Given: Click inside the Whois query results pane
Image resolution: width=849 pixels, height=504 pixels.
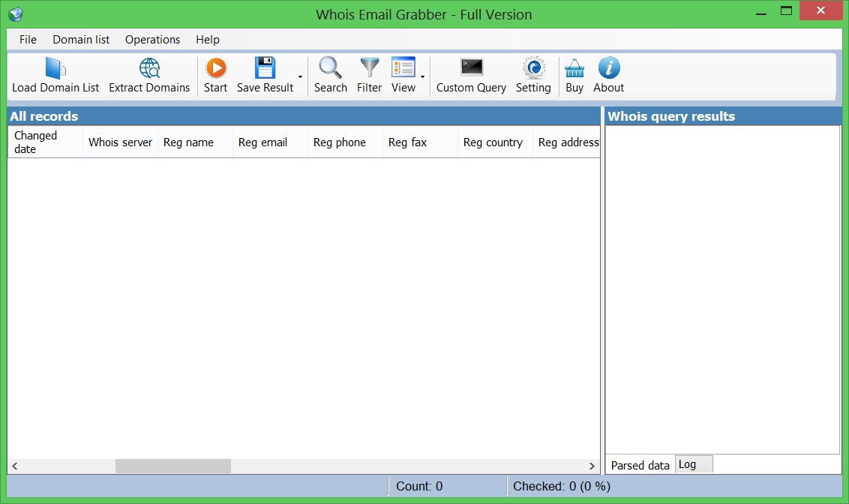Looking at the screenshot, I should [x=723, y=289].
